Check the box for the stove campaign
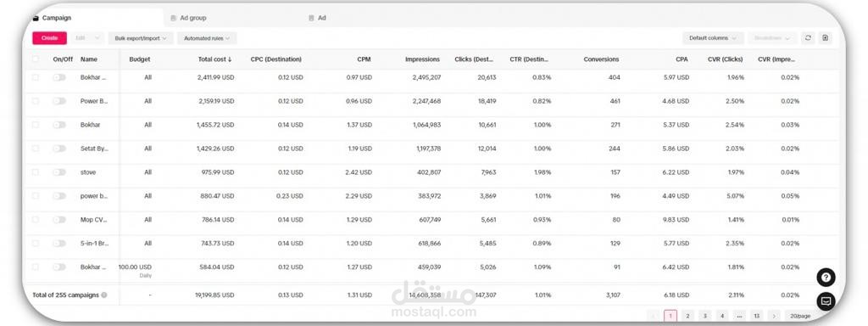 [36, 172]
